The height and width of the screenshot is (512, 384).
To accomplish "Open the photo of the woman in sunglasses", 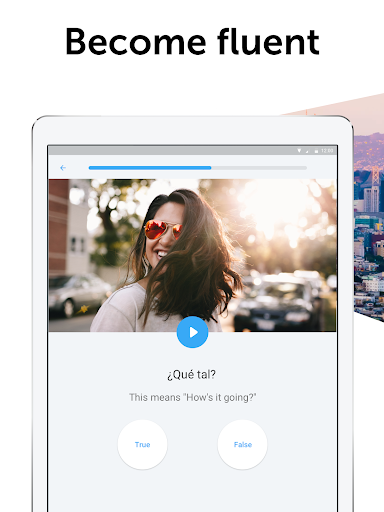I will click(x=192, y=255).
